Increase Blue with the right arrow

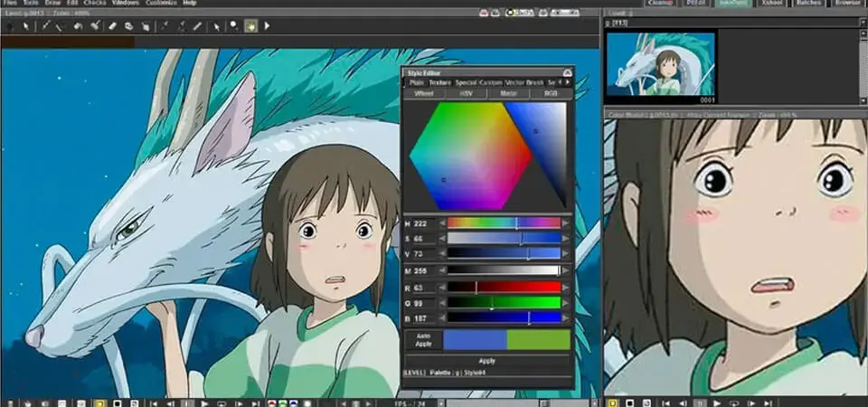(x=566, y=318)
